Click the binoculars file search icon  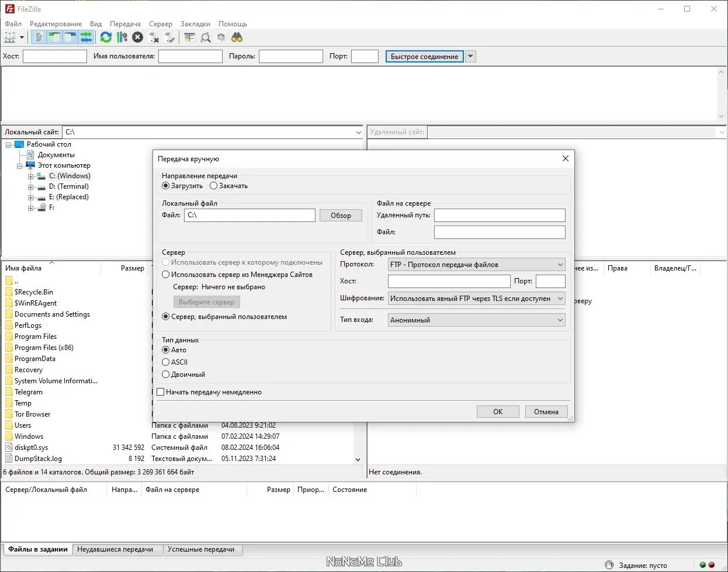[x=237, y=37]
